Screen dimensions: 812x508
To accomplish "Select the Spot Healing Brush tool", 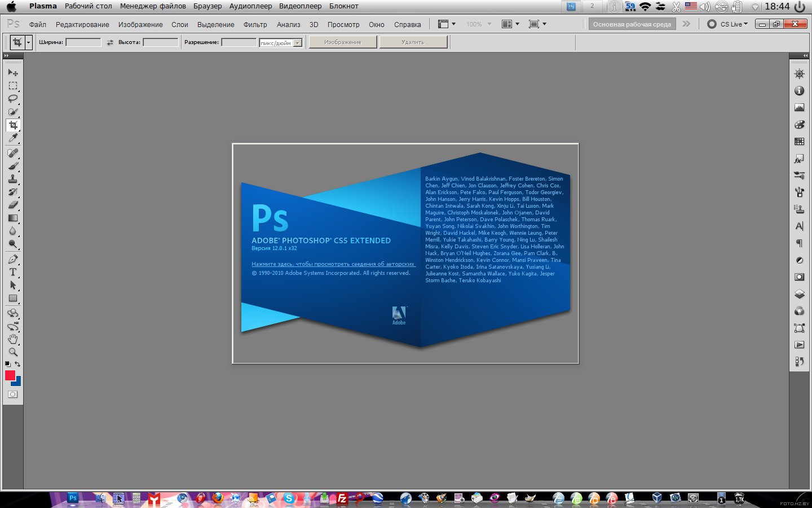I will pyautogui.click(x=13, y=153).
